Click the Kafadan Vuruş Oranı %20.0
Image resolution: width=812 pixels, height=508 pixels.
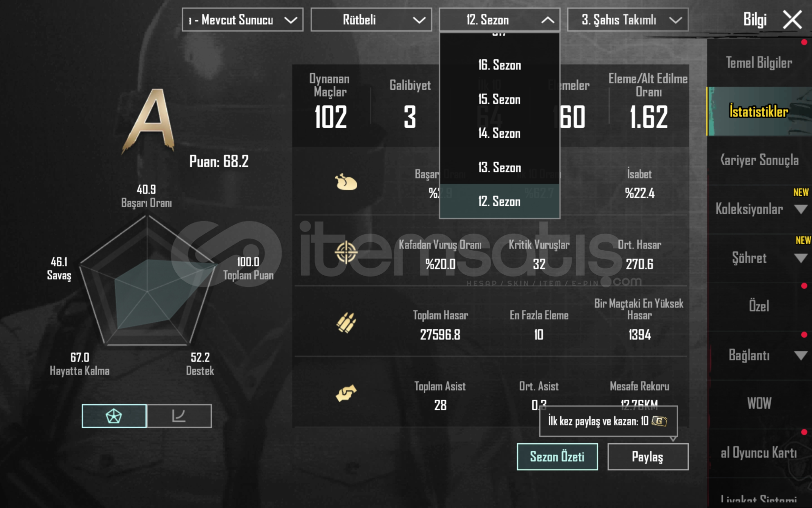click(x=440, y=264)
